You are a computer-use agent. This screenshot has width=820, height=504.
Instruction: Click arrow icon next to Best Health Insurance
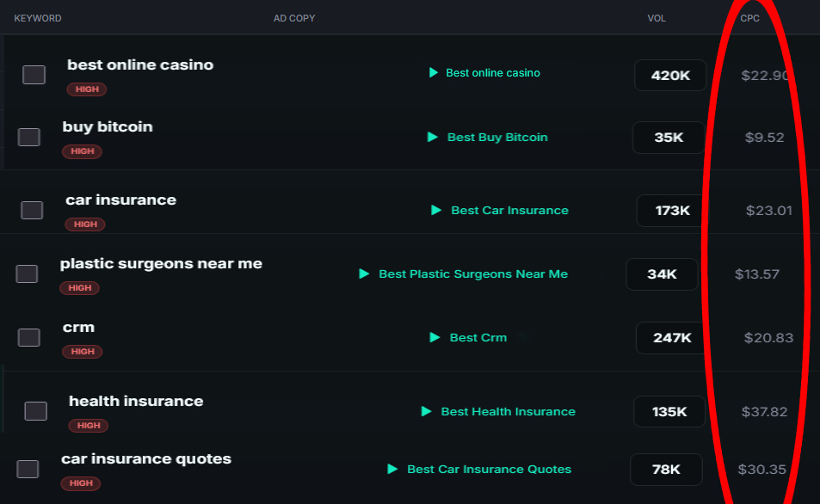[426, 411]
